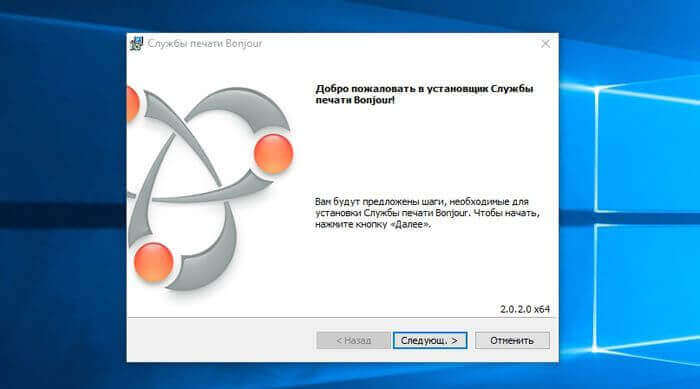Click the Отменить button
The width and height of the screenshot is (700, 389).
coord(512,340)
